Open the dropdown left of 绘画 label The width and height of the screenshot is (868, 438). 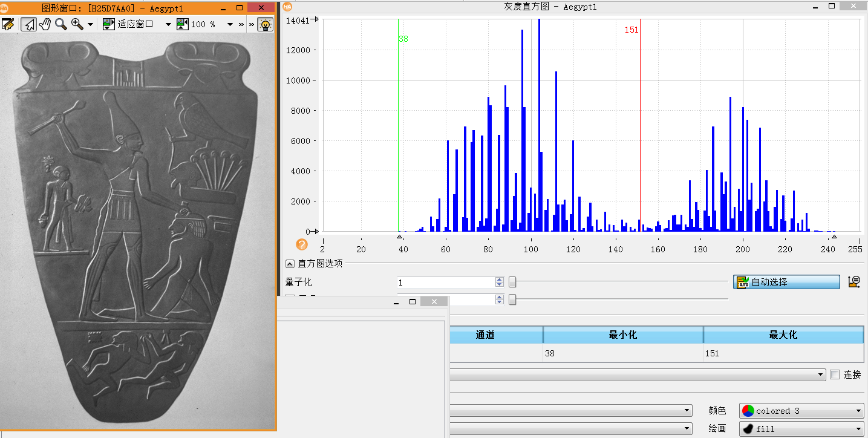(x=571, y=429)
